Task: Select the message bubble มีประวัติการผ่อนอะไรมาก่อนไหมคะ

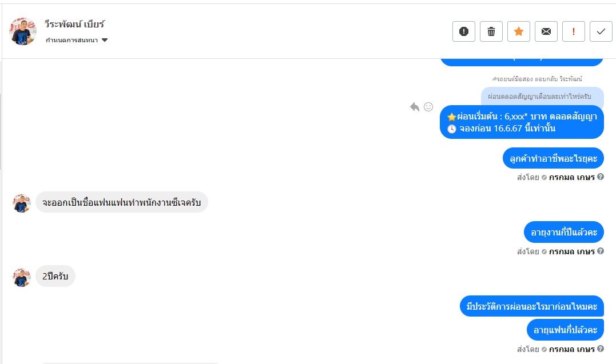Action: [532, 307]
